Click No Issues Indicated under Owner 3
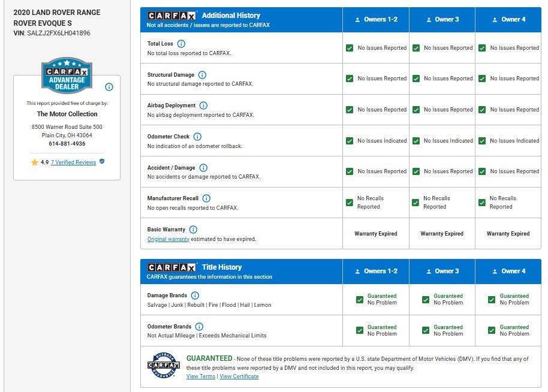The height and width of the screenshot is (392, 548). pos(448,141)
